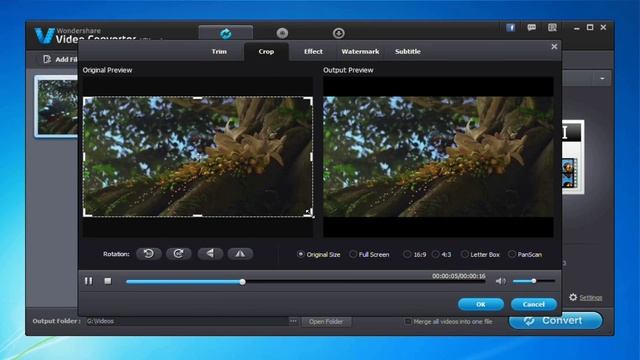
Task: Open the Convert section icon in main window
Action: (x=226, y=33)
